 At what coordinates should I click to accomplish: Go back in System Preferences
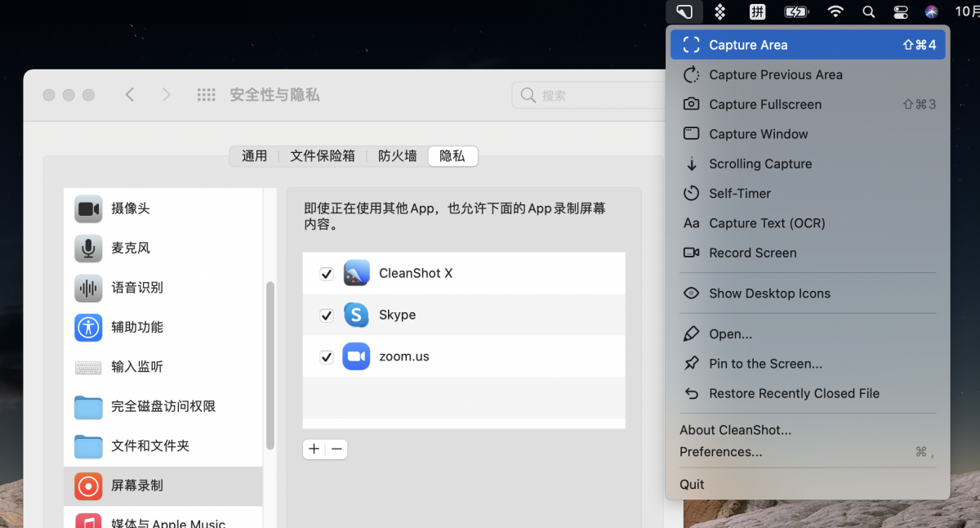tap(130, 95)
